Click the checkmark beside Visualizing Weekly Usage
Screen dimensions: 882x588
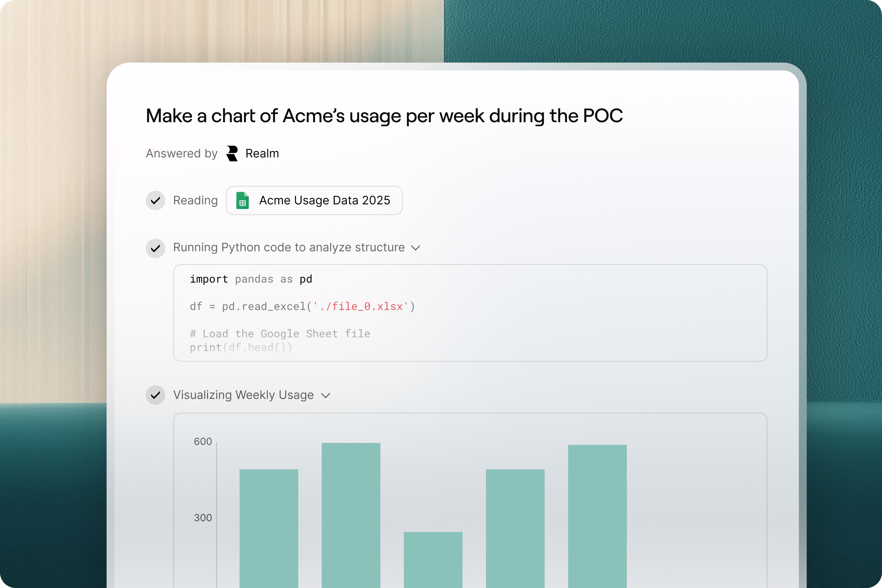[x=155, y=395]
